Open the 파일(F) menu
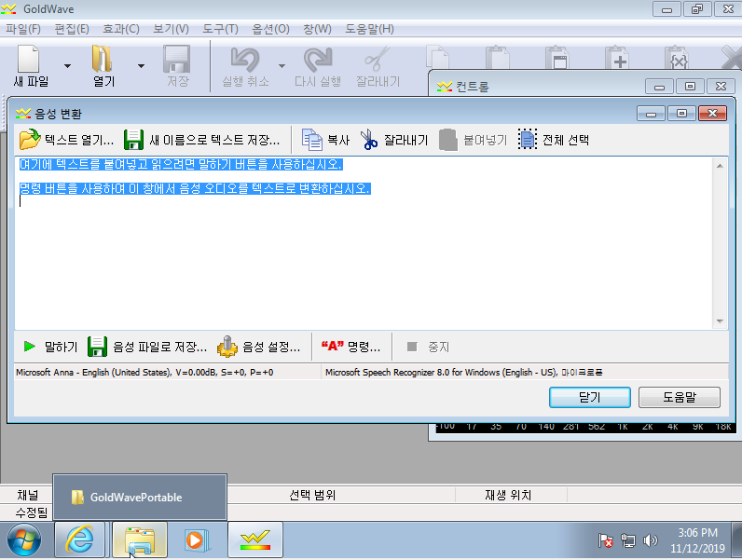 pos(23,29)
